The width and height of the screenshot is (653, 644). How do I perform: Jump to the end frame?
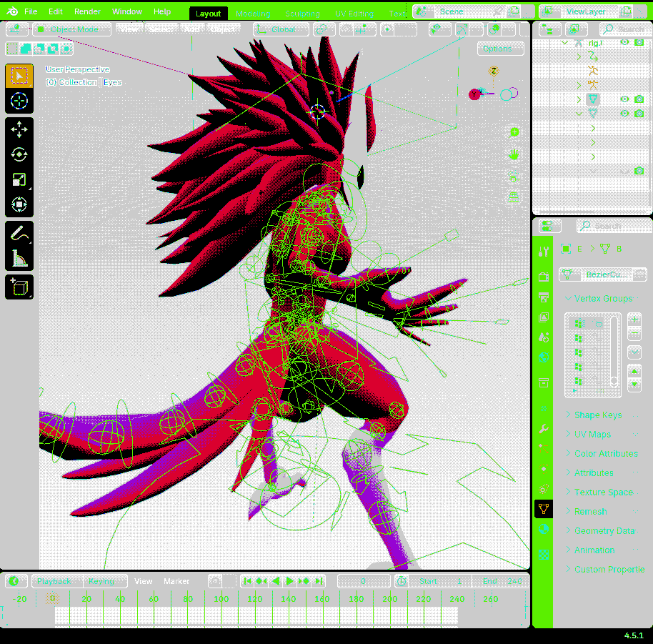click(x=319, y=580)
